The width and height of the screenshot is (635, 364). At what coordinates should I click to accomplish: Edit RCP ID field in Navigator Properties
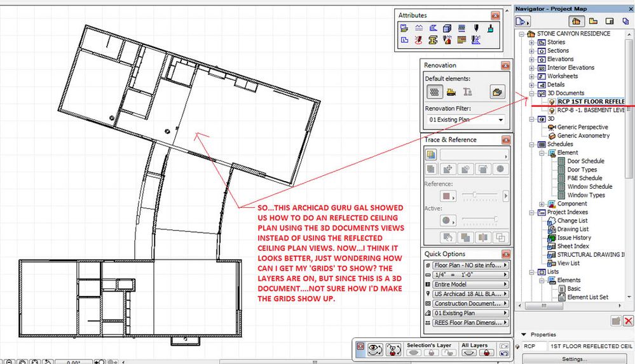534,346
